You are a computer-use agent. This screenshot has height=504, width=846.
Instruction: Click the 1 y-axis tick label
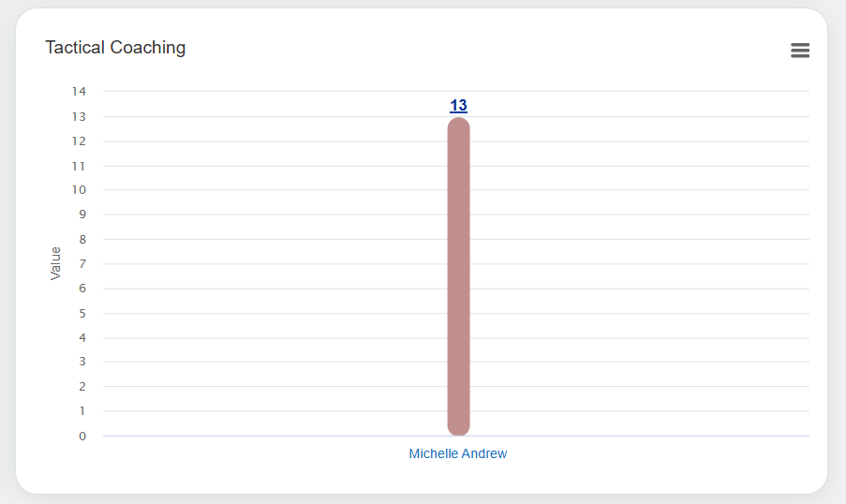click(x=82, y=411)
